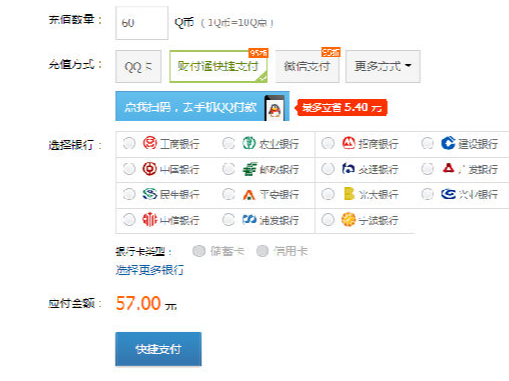This screenshot has width=509, height=381.
Task: Click the Agricultural Bank 农业银行 logo
Action: pos(249,143)
